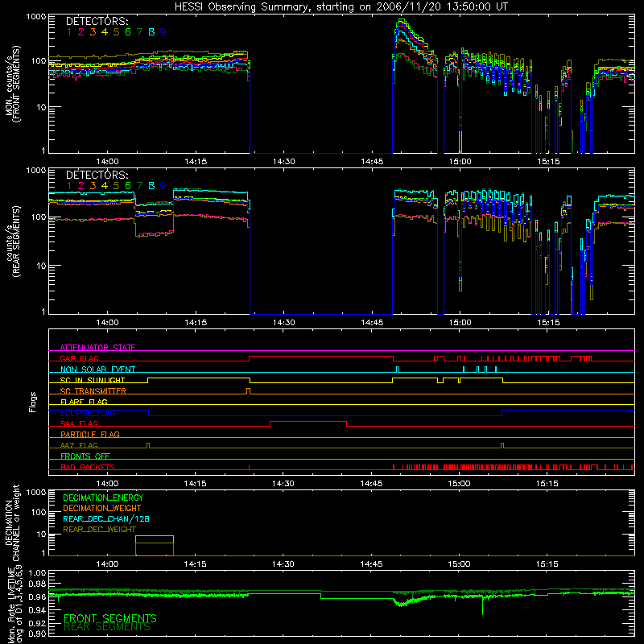Click 15:00 tick under decimation panel

459,564
